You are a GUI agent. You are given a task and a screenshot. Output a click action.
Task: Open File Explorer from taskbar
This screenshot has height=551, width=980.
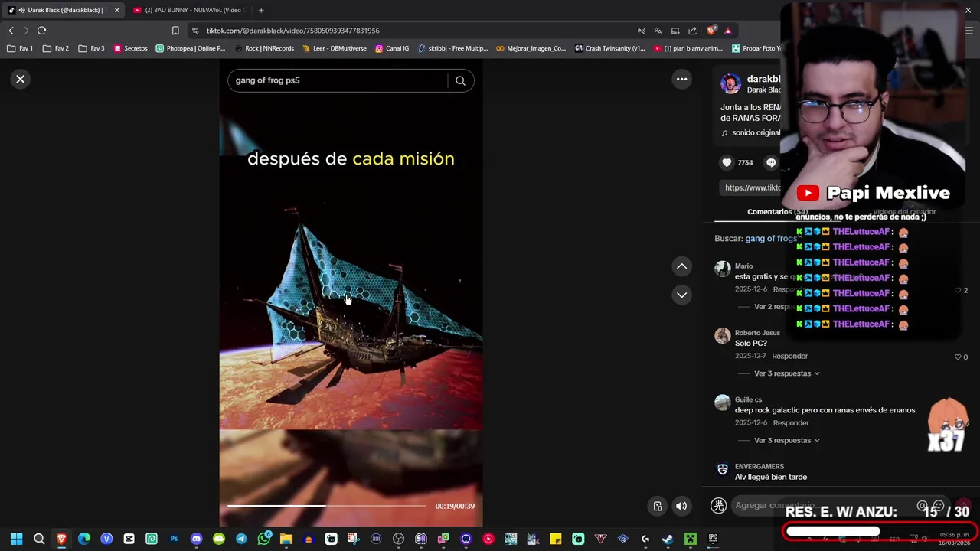pos(286,539)
